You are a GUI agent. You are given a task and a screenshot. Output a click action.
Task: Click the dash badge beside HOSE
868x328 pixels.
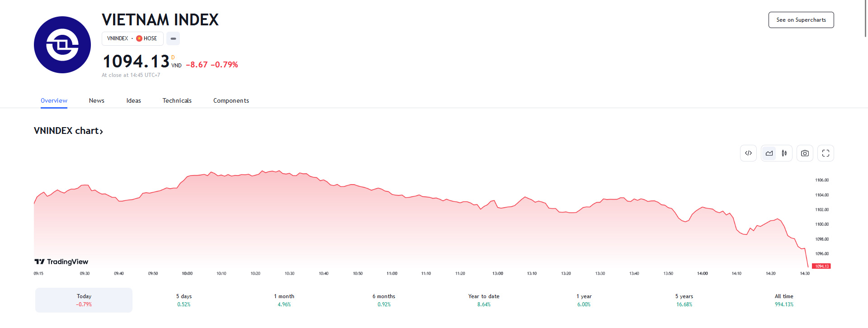(x=173, y=38)
